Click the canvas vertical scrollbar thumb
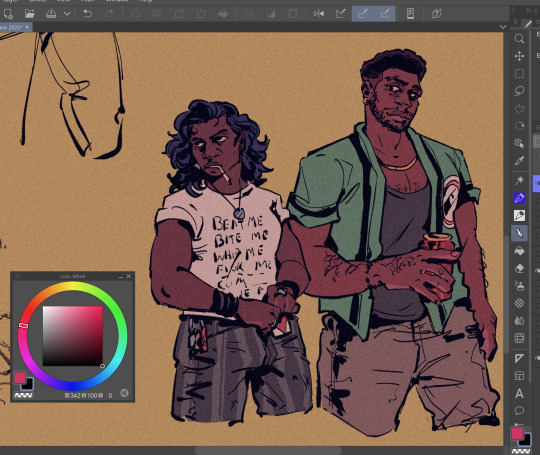The image size is (540, 455). (x=506, y=294)
